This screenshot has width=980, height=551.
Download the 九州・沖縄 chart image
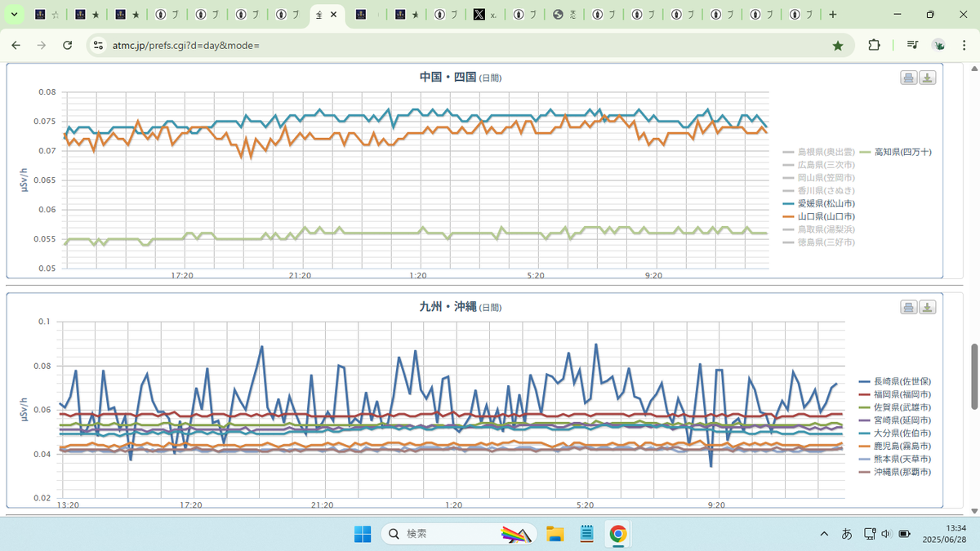(x=928, y=307)
